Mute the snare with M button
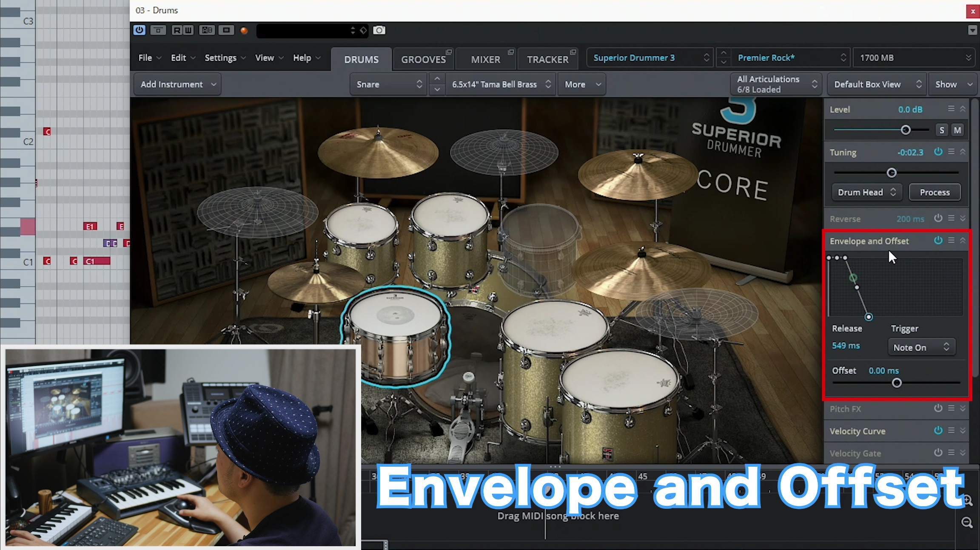The height and width of the screenshot is (550, 980). [x=957, y=130]
